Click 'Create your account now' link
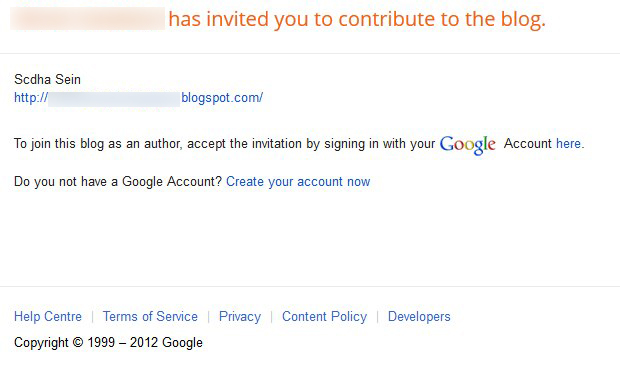The width and height of the screenshot is (620, 383). pos(298,181)
